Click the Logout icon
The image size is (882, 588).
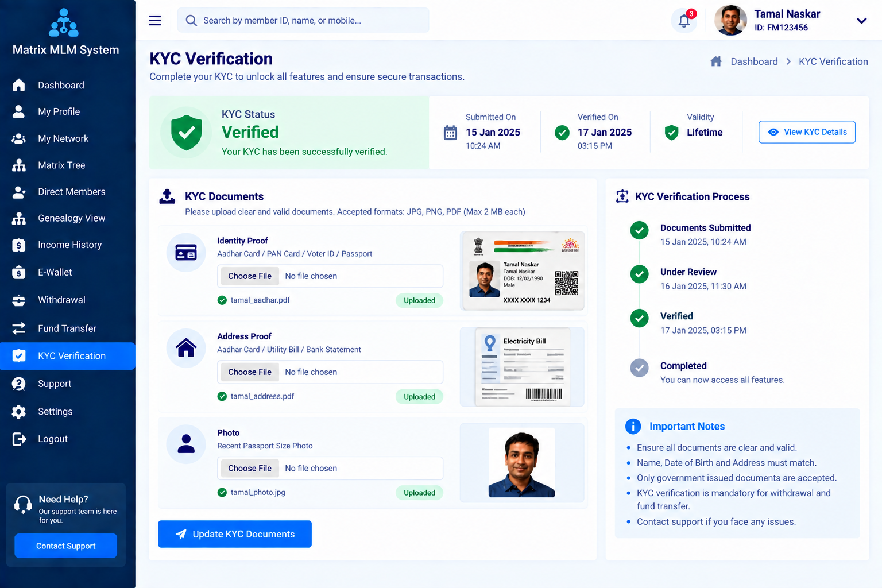(x=19, y=439)
